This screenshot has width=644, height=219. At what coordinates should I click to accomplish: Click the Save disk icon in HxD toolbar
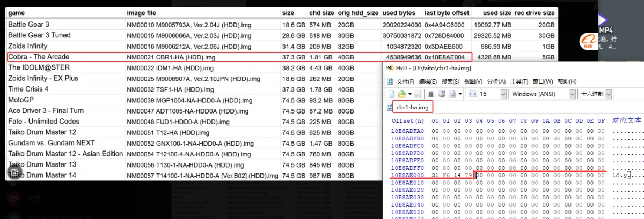[x=418, y=94]
